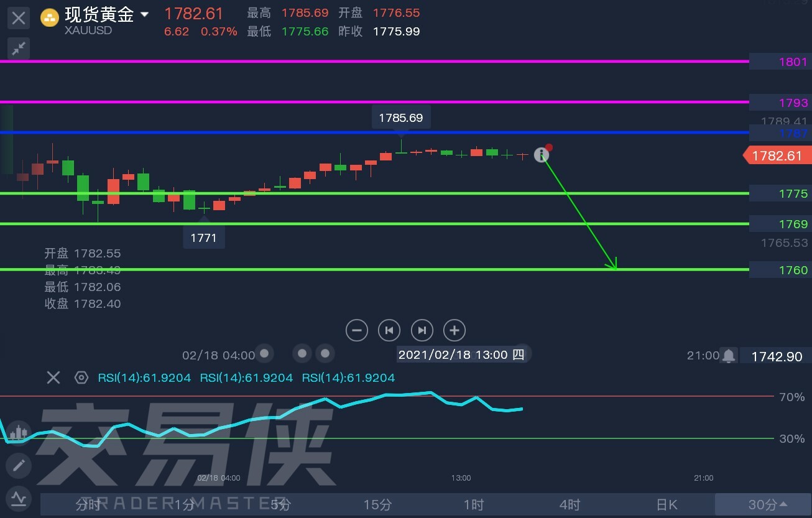
Task: Click the 最低 1782.06 candle low readout
Action: (82, 287)
